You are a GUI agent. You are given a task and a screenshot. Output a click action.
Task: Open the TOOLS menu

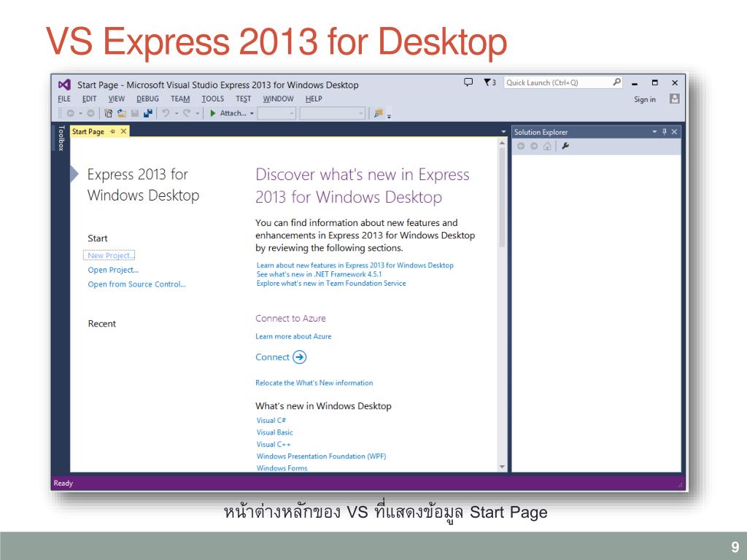(212, 98)
